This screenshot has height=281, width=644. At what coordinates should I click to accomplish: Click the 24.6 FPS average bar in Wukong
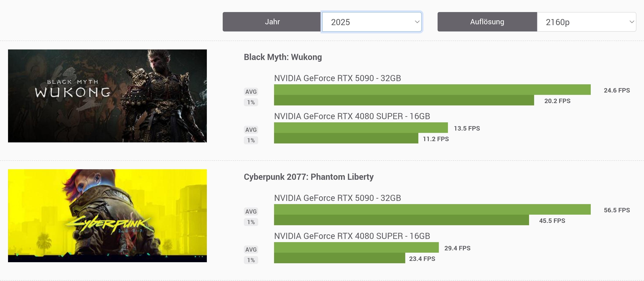[x=432, y=90]
